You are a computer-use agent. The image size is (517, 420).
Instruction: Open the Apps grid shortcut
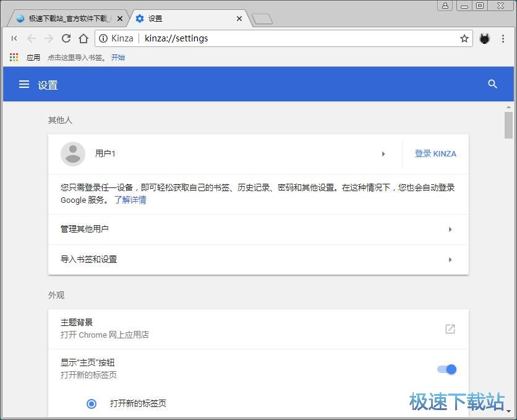click(14, 58)
